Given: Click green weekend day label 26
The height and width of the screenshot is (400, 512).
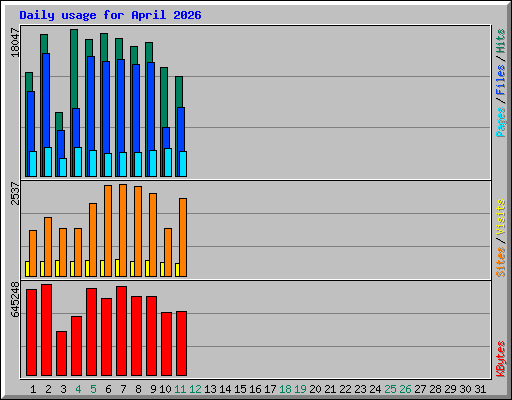Looking at the screenshot, I should click(x=405, y=389).
